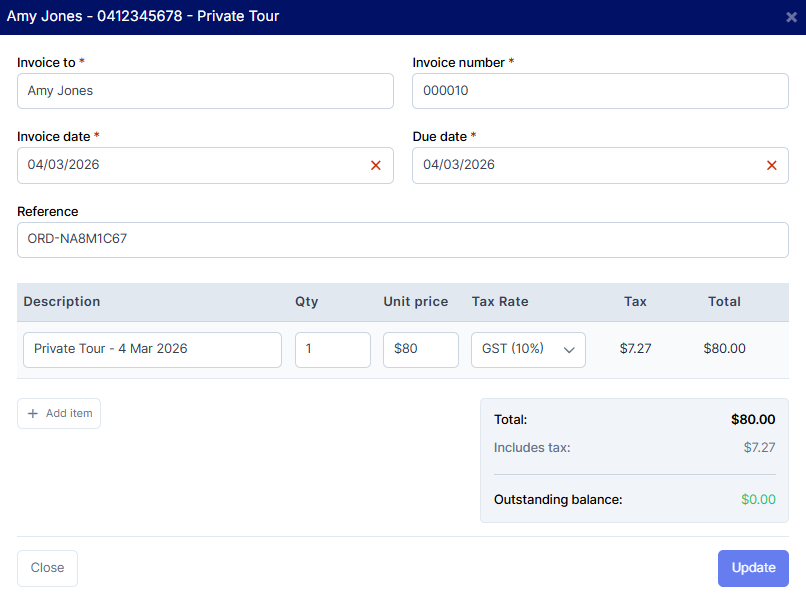The image size is (806, 603).
Task: Save the invoice with the Update button
Action: tap(753, 568)
